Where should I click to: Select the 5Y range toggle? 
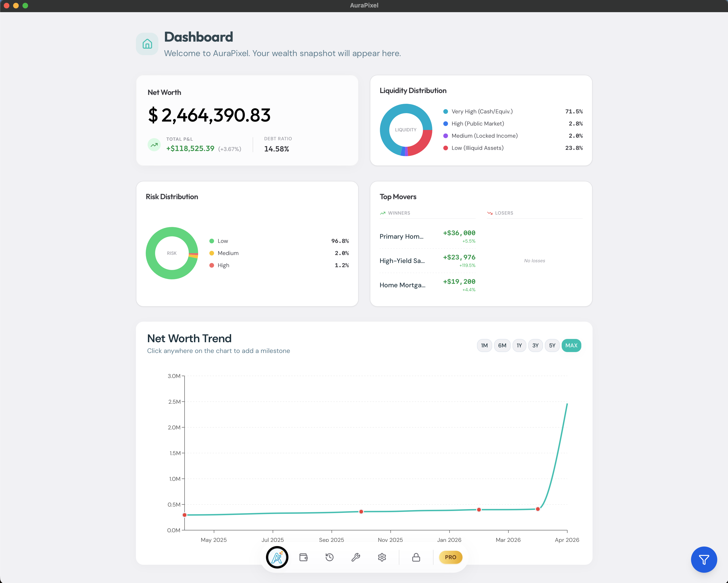552,345
